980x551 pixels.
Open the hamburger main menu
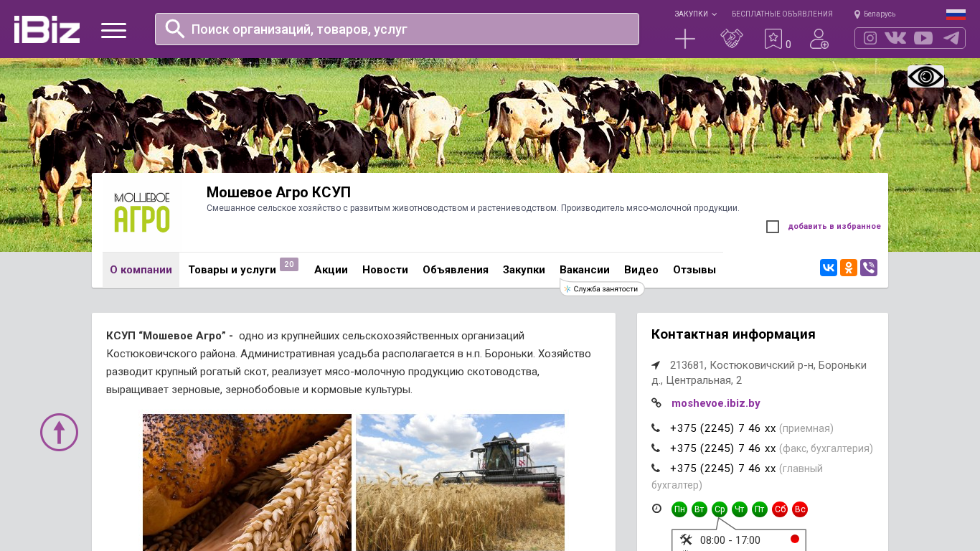point(113,30)
